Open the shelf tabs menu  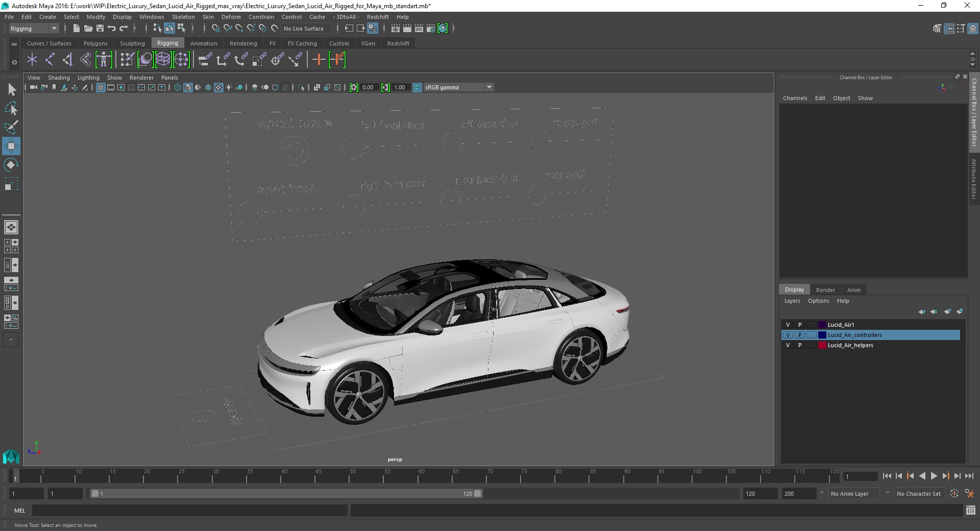coord(14,44)
